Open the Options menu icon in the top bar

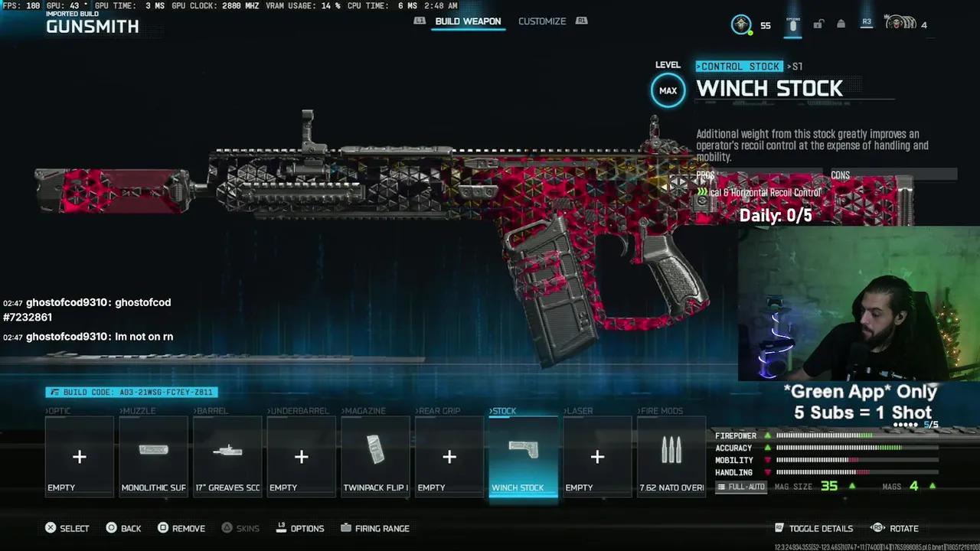click(792, 24)
